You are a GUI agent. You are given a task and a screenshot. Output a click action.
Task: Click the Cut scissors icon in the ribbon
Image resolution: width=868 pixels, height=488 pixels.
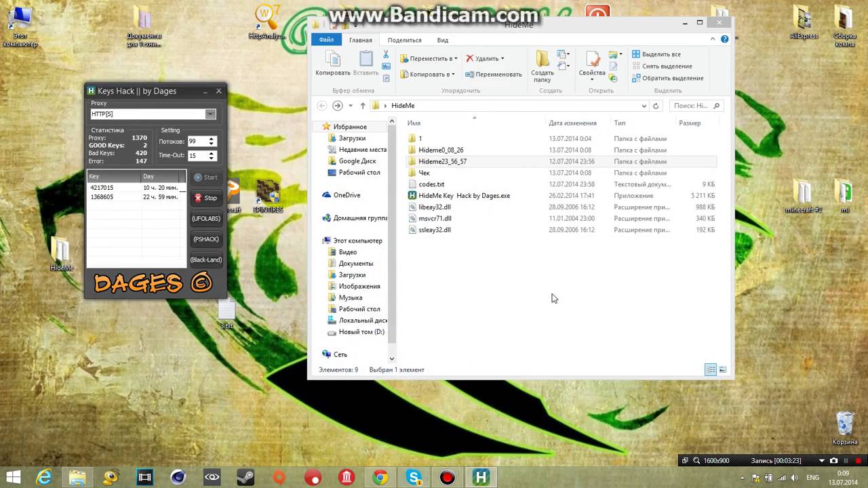386,54
